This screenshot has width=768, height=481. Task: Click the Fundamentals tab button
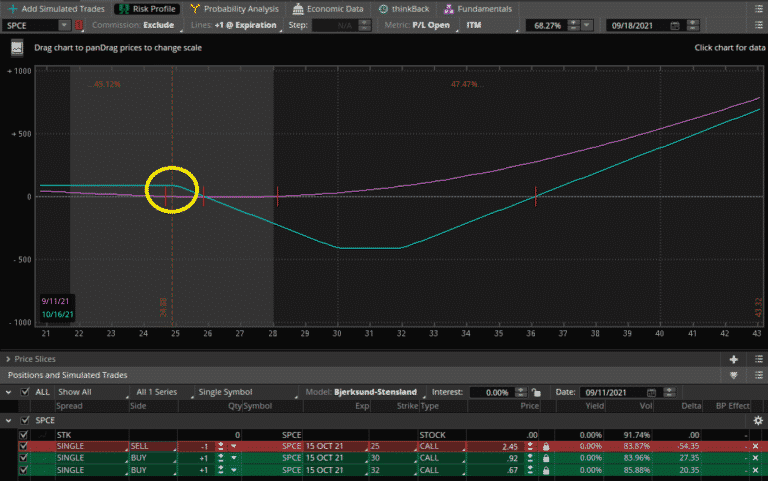pos(478,8)
